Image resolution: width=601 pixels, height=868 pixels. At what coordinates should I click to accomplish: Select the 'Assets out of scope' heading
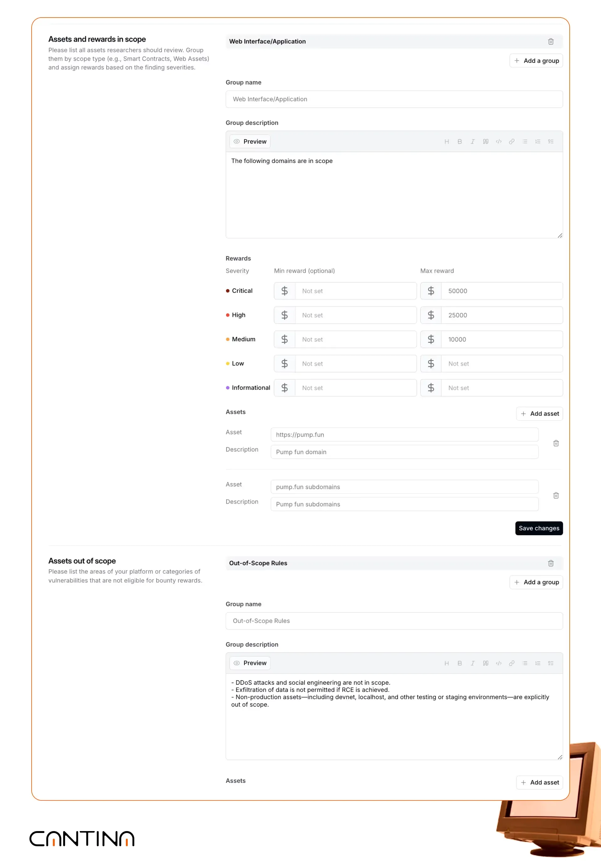click(82, 561)
